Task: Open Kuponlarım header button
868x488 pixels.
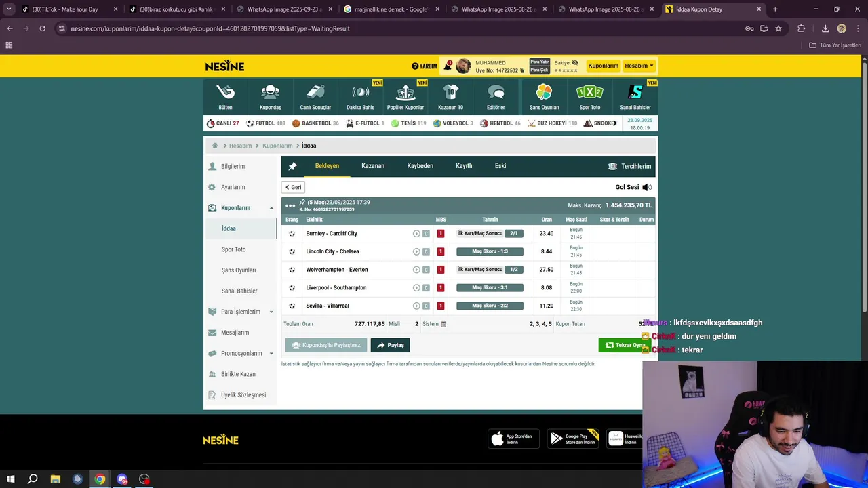Action: click(x=603, y=66)
